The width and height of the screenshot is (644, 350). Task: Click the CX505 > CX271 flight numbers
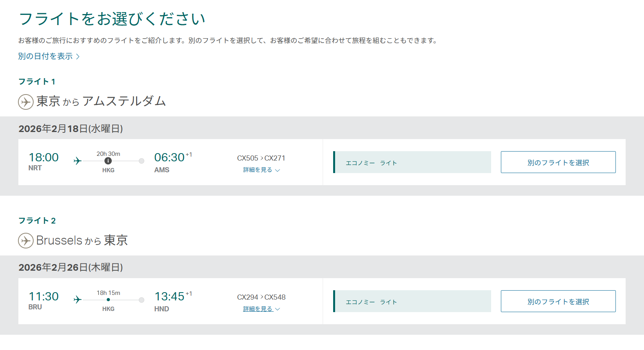(261, 158)
